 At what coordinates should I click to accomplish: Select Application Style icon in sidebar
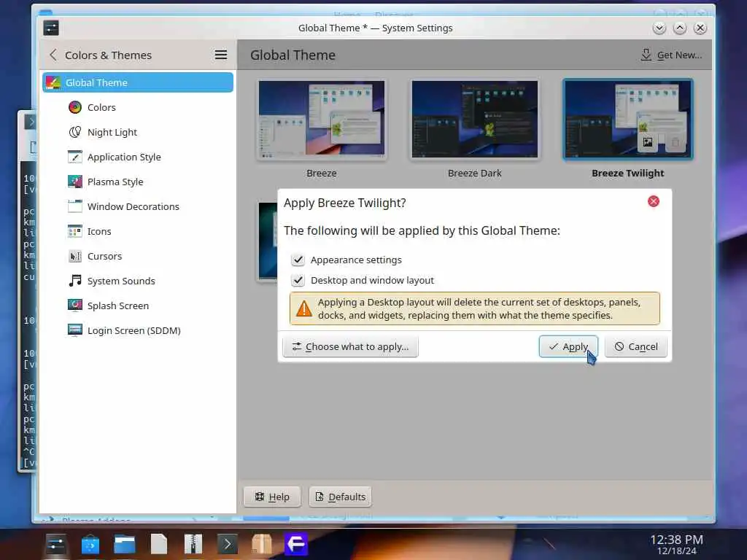point(75,157)
